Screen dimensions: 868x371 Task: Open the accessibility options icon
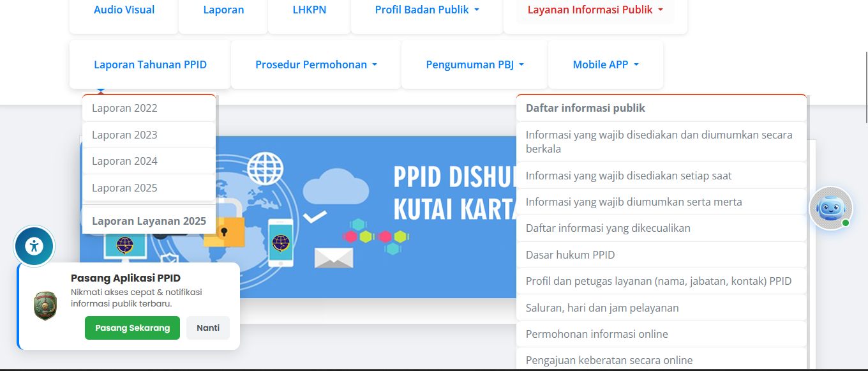34,246
